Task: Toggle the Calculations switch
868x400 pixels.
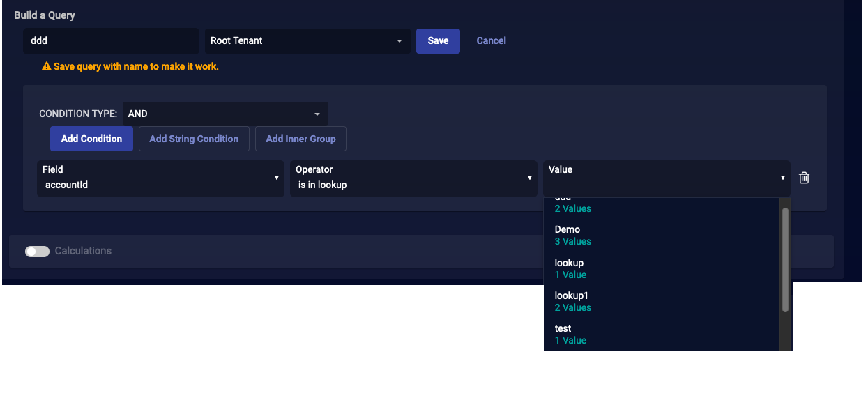Action: point(37,251)
